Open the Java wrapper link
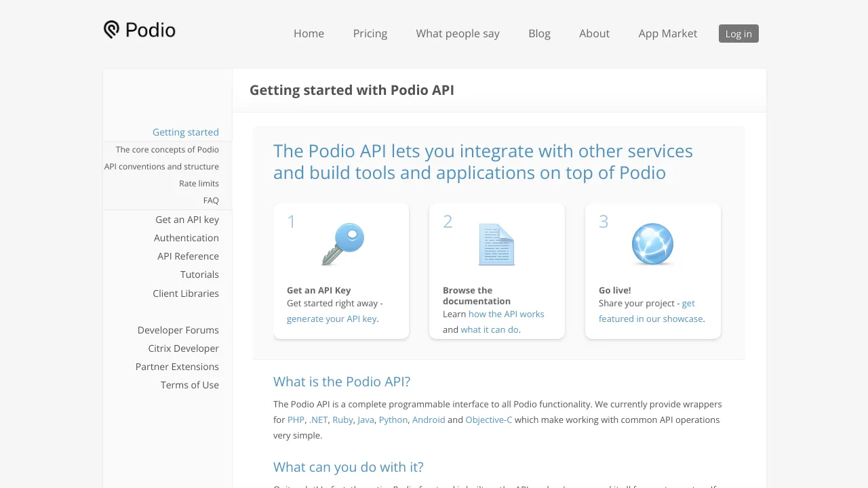Screen dimensions: 868x488 click(366, 420)
